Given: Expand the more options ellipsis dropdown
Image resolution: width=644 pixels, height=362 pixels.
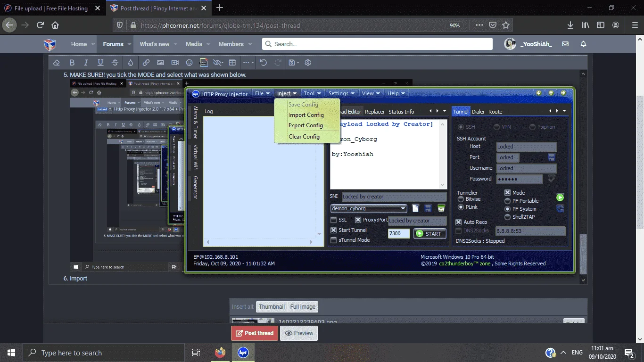Looking at the screenshot, I should pyautogui.click(x=248, y=63).
